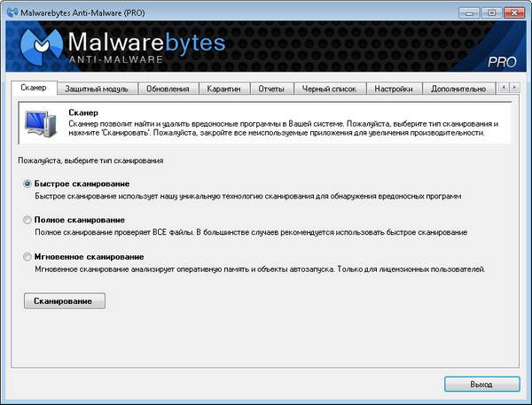
Task: Choose the Полное сканирование radio button
Action: coord(29,220)
